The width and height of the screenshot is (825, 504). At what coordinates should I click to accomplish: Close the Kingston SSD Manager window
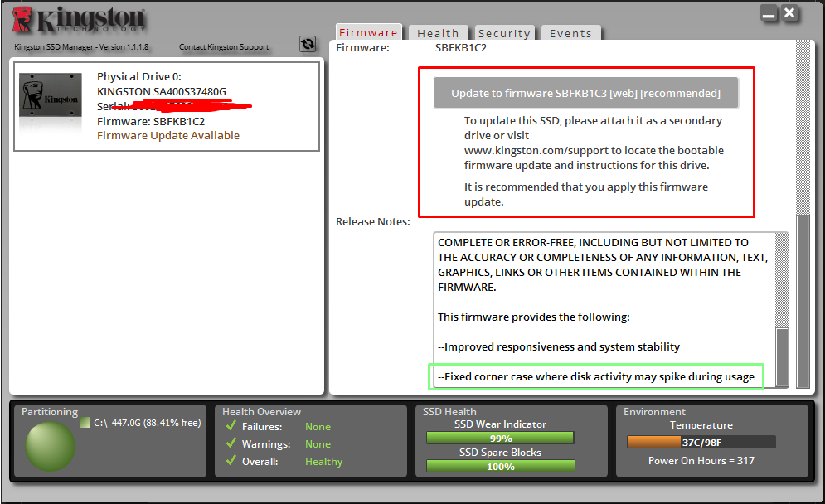coord(789,13)
